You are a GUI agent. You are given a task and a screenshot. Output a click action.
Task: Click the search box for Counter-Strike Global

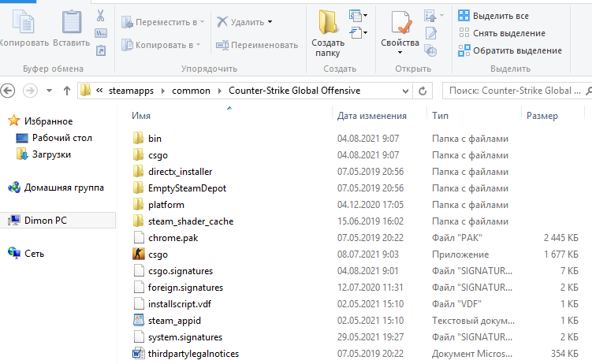point(516,91)
